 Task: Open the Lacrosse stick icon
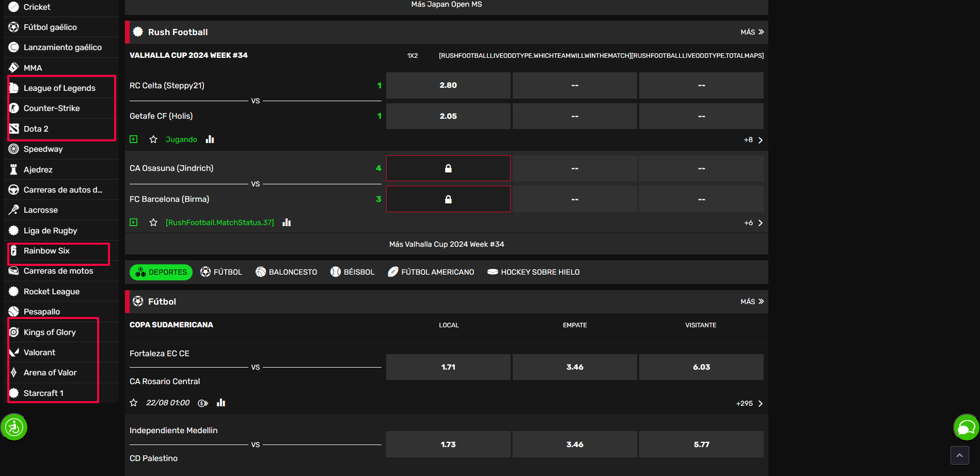[x=14, y=210]
